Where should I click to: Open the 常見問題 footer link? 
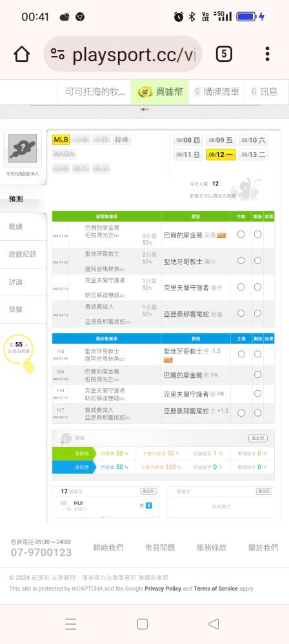pos(160,547)
